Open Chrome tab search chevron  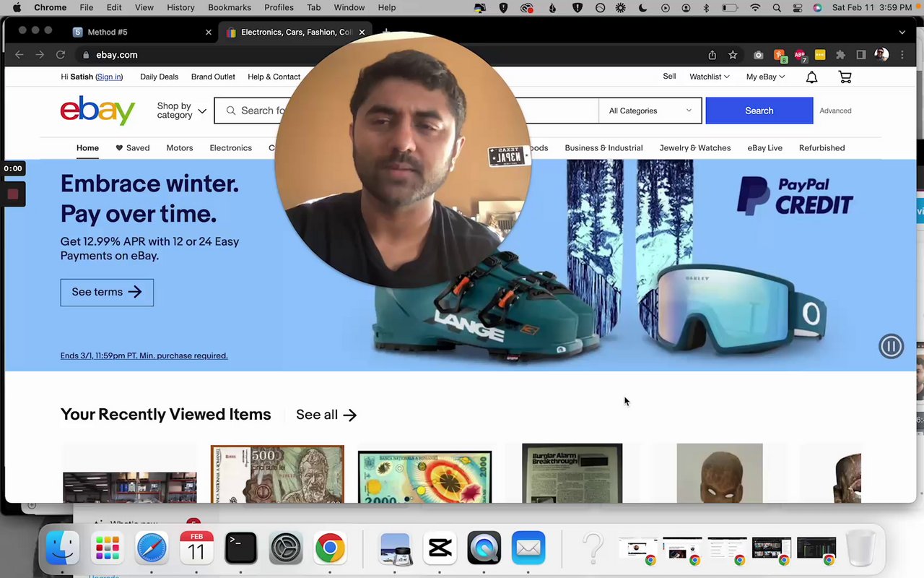902,33
